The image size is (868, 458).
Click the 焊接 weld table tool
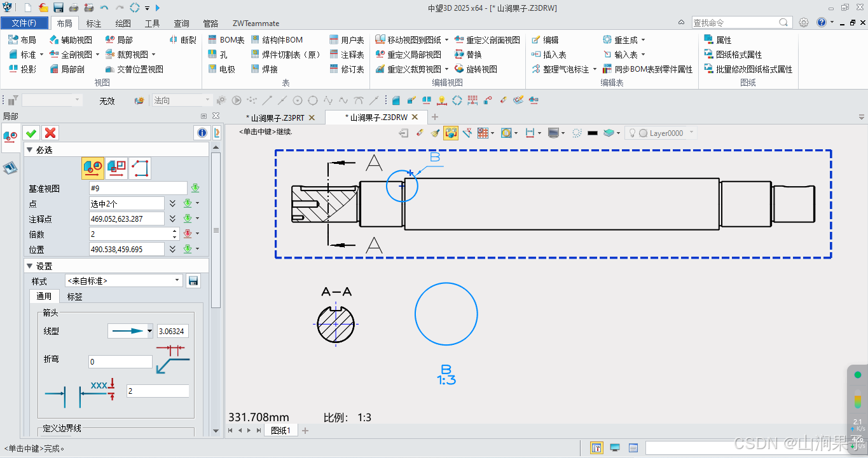pyautogui.click(x=265, y=69)
